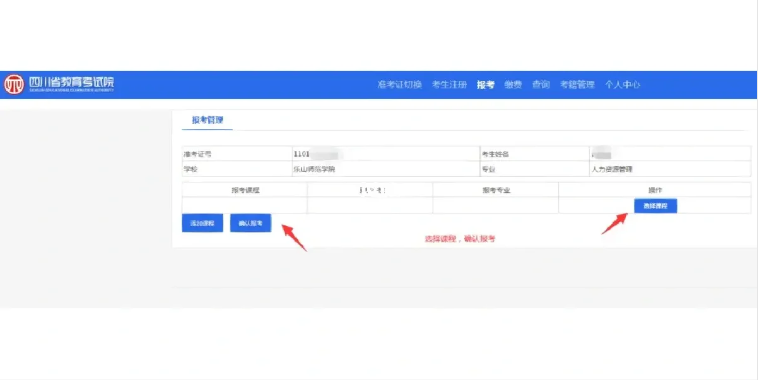
Task: Select the 报考 menu item
Action: click(x=485, y=85)
